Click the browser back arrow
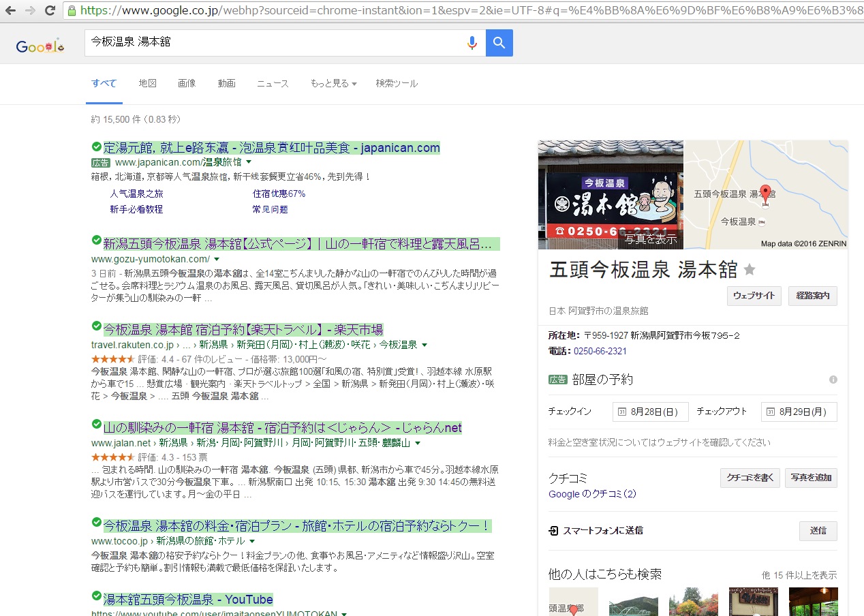Screen dimensions: 864x616 (x=12, y=10)
